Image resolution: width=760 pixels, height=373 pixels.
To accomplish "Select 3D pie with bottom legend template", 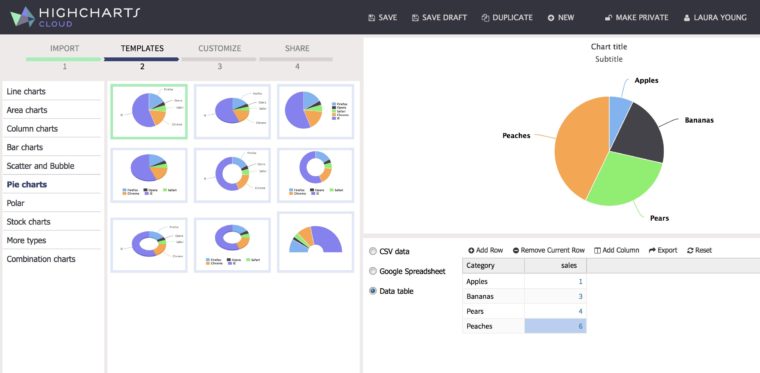I will click(149, 175).
